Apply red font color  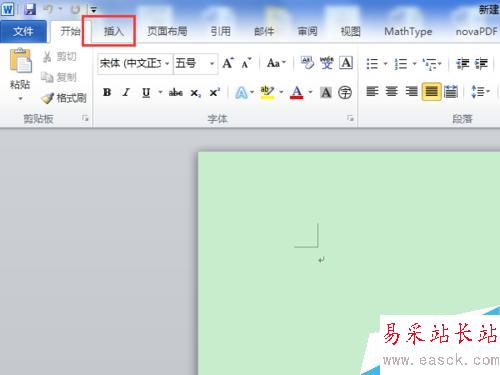(297, 92)
